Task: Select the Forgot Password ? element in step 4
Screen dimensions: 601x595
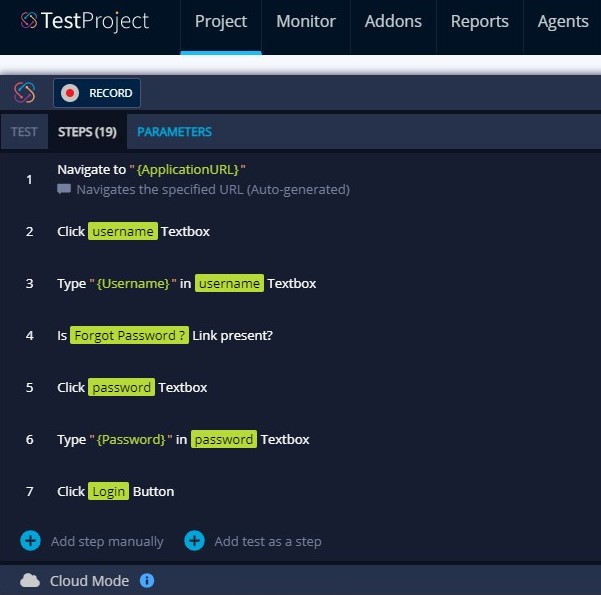Action: point(129,336)
